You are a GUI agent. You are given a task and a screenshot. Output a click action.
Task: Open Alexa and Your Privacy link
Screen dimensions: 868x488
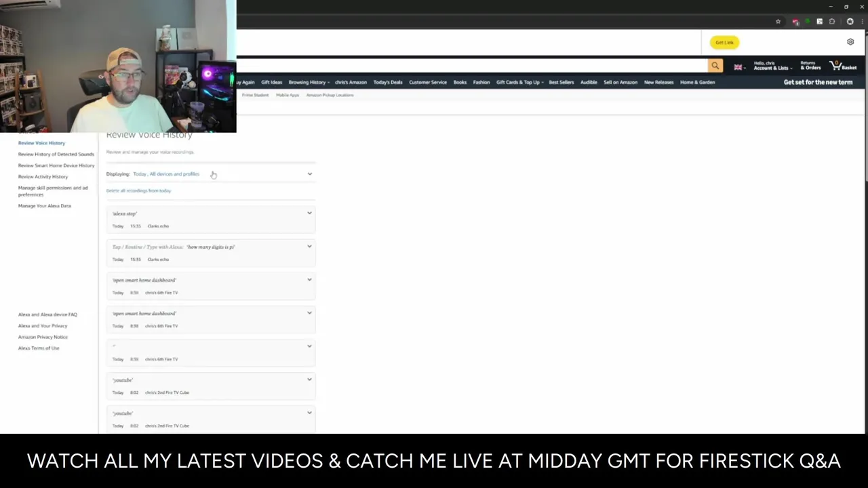(43, 326)
